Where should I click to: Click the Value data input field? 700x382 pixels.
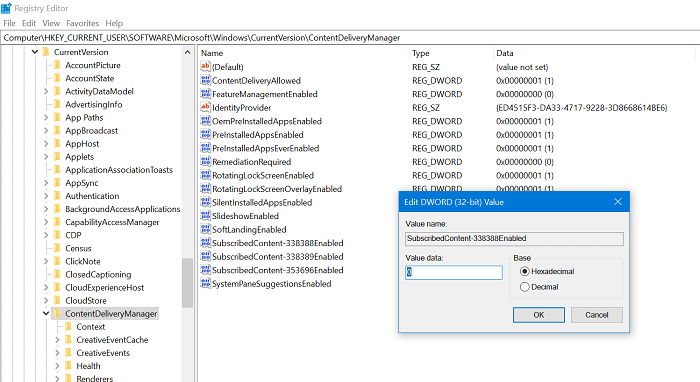click(x=454, y=272)
